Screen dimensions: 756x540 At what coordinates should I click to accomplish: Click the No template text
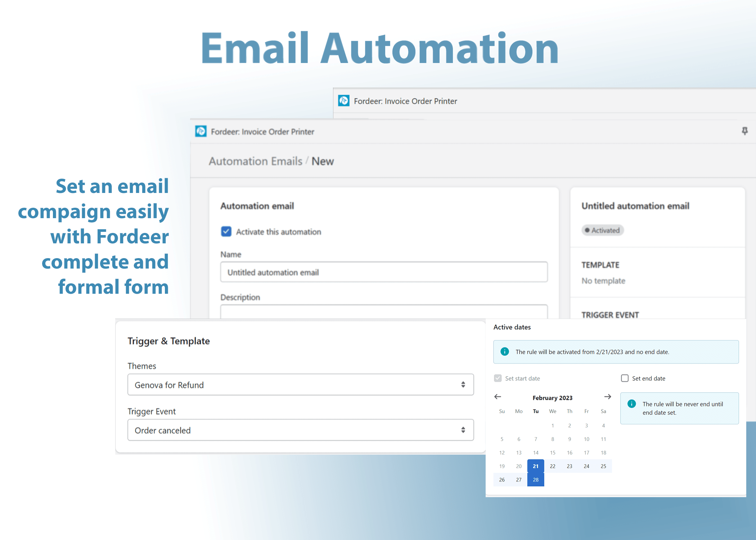click(603, 281)
